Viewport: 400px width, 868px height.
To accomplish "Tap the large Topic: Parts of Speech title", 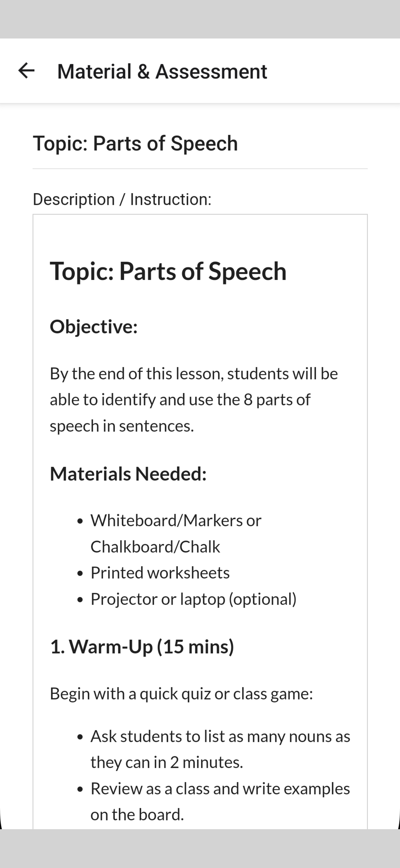I will [168, 271].
